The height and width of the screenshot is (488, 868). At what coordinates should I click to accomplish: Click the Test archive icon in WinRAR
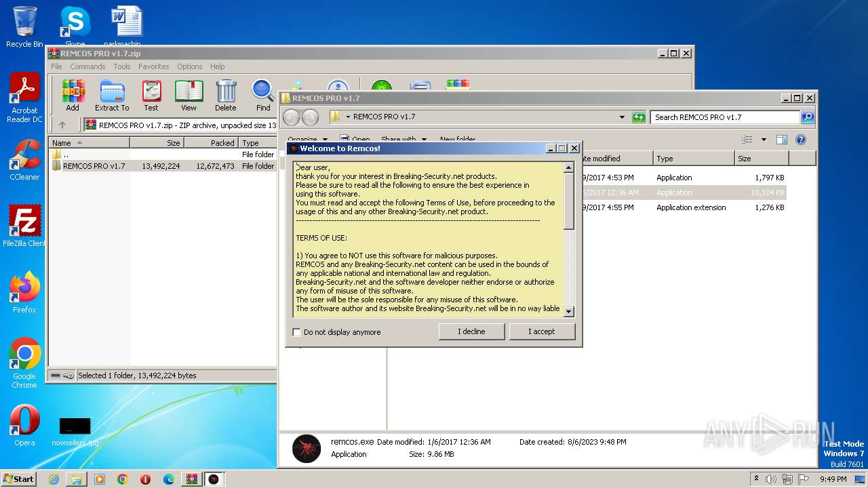(x=151, y=96)
